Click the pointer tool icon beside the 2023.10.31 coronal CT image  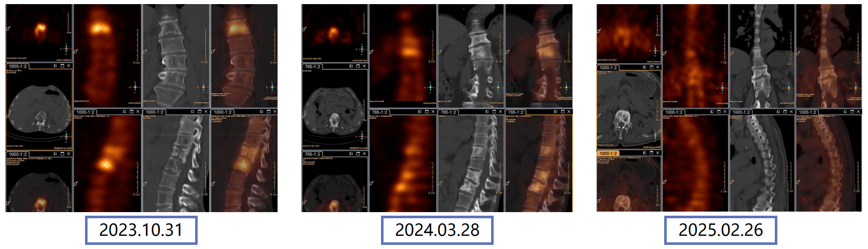(x=146, y=51)
